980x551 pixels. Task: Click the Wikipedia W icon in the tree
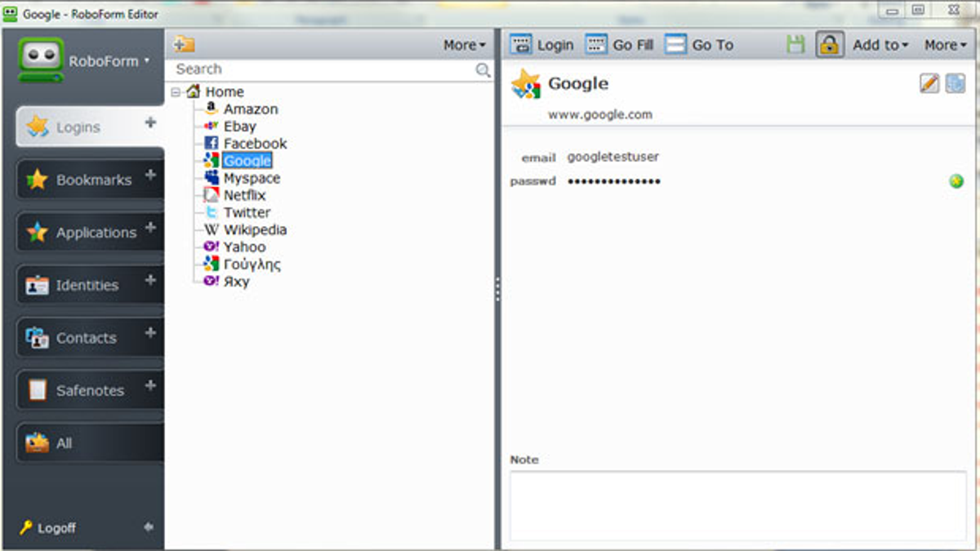tap(212, 230)
